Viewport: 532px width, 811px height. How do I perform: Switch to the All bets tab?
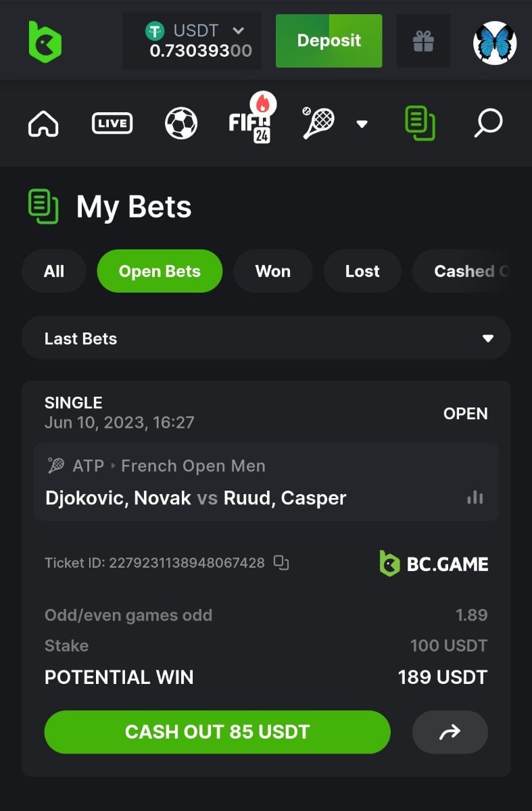(54, 271)
